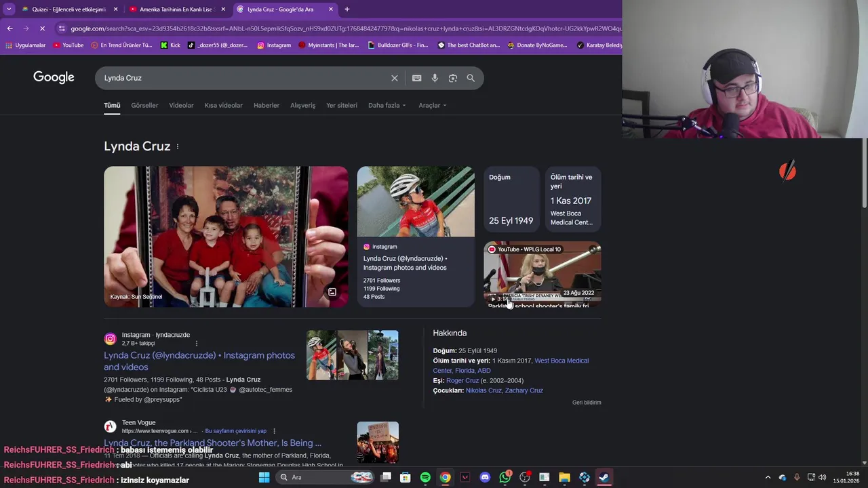Close the Lynda Cruz browser tab
The image size is (868, 488).
331,9
